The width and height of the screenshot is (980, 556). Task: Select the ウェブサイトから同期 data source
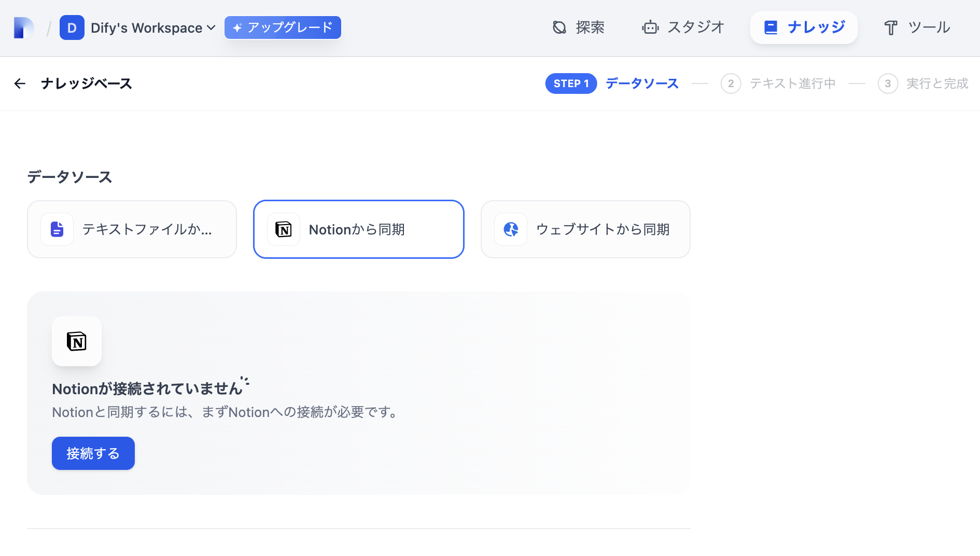coord(585,229)
